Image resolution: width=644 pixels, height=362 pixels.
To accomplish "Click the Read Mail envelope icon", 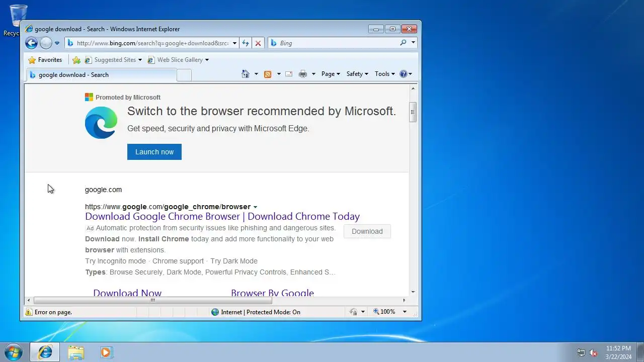I will tap(289, 74).
